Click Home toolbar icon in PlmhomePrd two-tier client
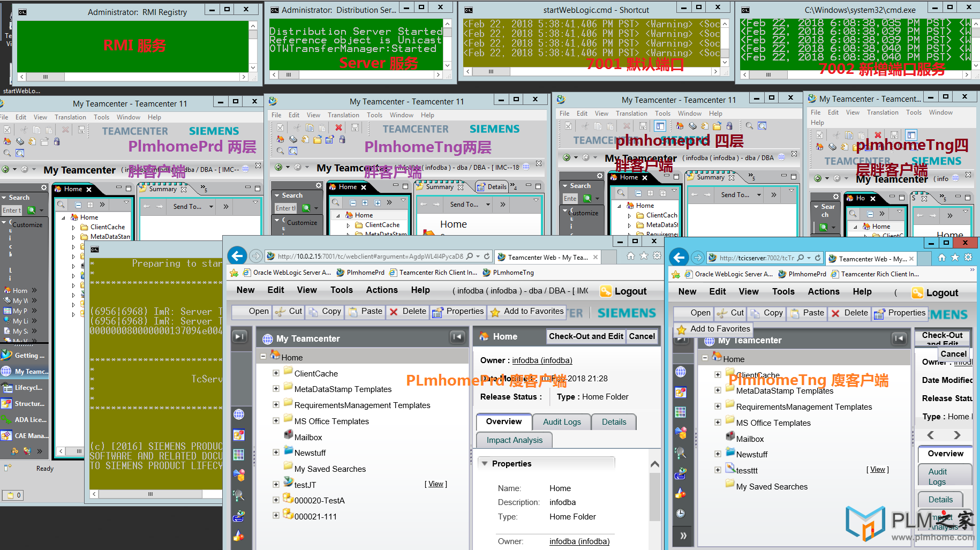This screenshot has height=550, width=980. [x=7, y=141]
